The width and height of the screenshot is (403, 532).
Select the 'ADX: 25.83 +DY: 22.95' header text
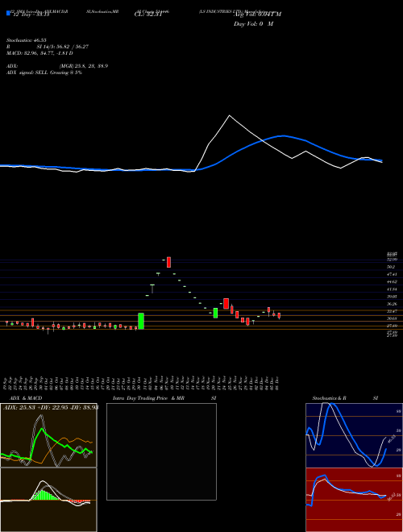tap(50, 408)
